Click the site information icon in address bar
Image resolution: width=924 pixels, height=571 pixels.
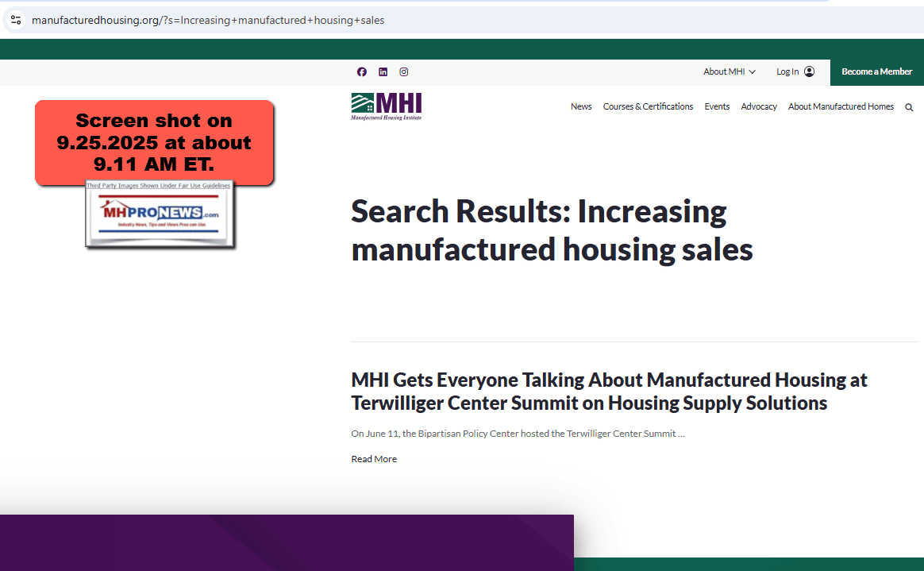[16, 20]
